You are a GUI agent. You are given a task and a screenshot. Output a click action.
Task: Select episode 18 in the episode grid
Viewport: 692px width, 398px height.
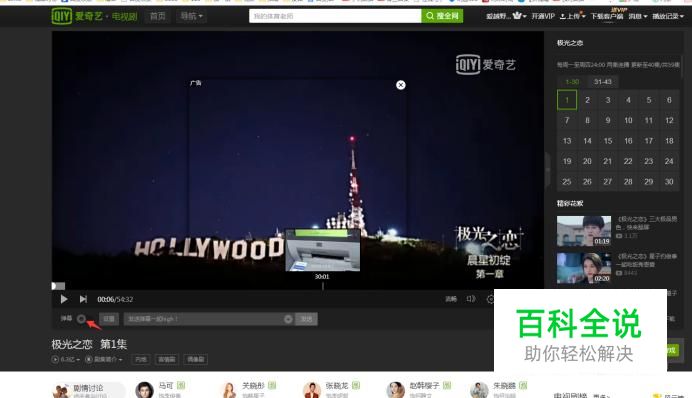pos(669,141)
